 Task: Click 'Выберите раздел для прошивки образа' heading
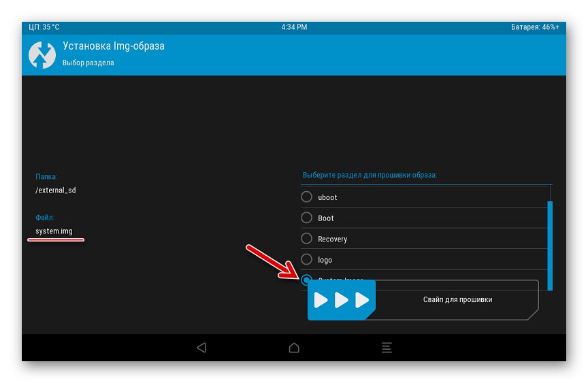coord(370,175)
